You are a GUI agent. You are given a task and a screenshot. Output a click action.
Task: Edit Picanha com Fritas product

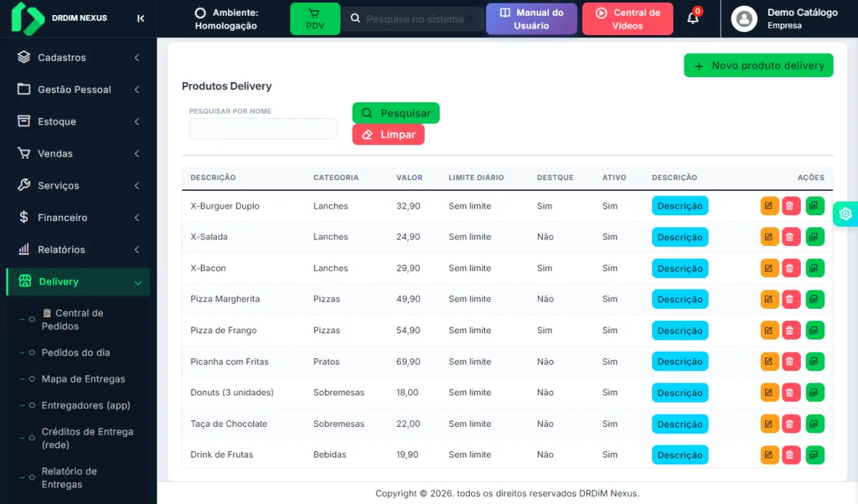pos(769,362)
